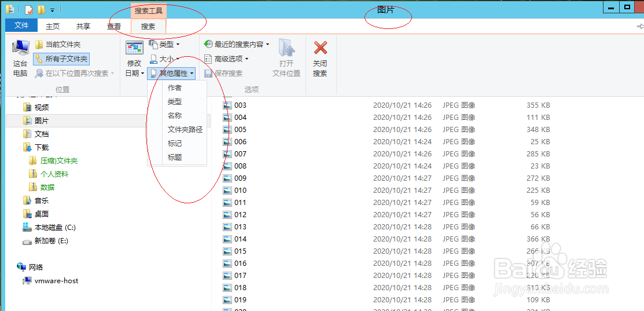This screenshot has height=311, width=644.
Task: Select file name 019
Action: pyautogui.click(x=240, y=299)
